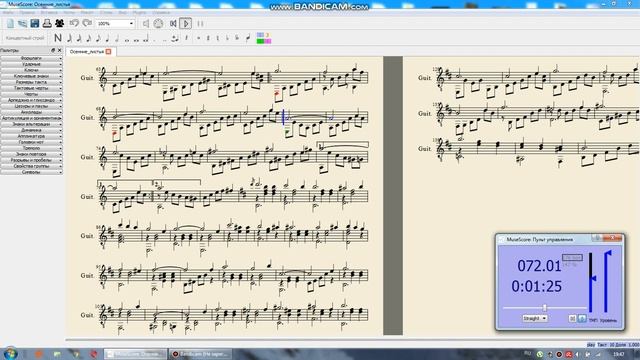Open the Plugins menu

tap(139, 13)
